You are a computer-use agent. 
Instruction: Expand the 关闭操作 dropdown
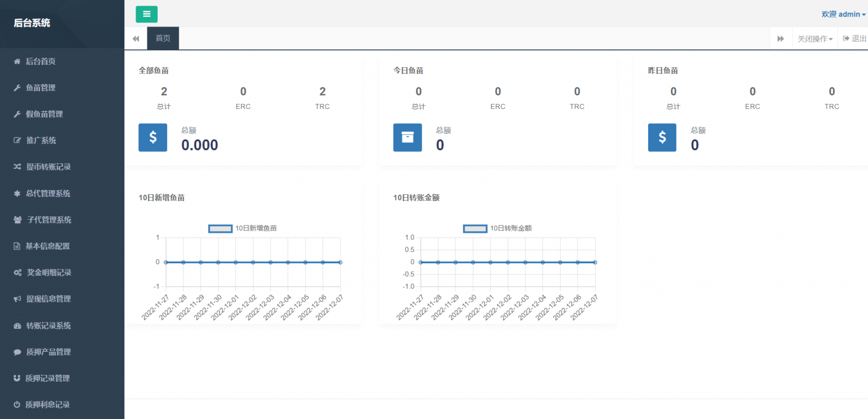pyautogui.click(x=815, y=39)
